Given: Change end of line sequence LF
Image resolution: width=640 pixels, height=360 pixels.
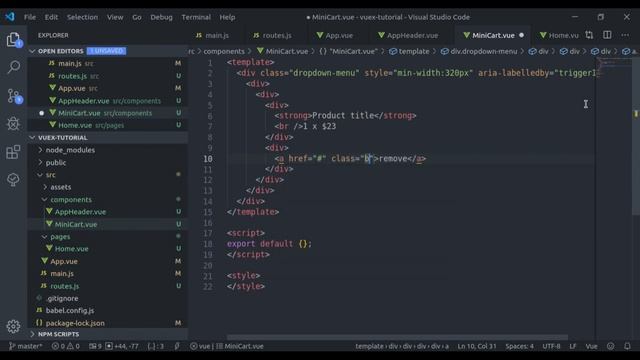Looking at the screenshot, I should 573,346.
